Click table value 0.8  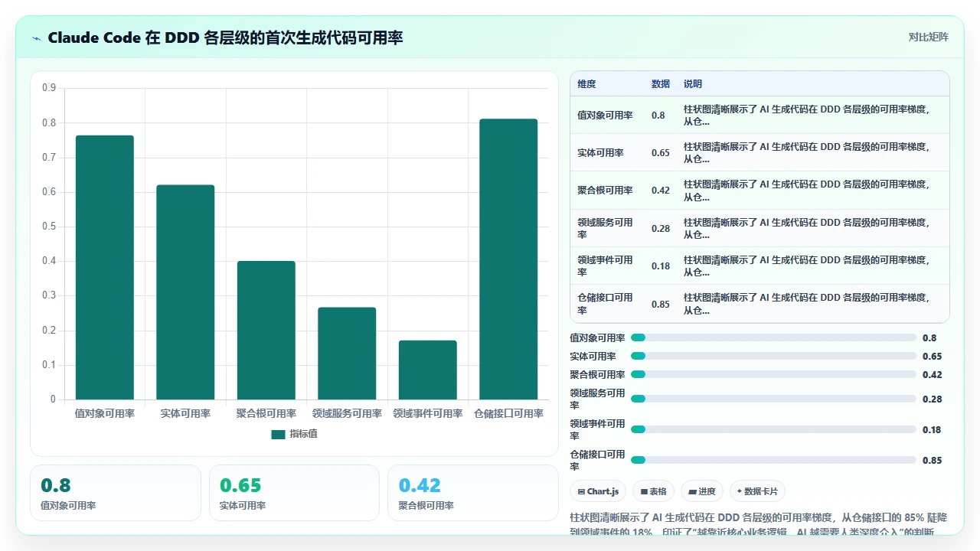658,116
